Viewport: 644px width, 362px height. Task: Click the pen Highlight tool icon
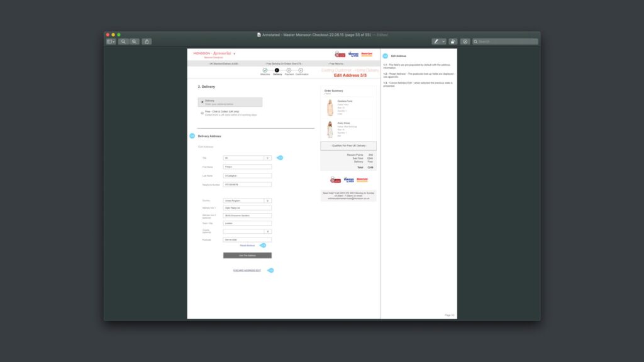click(436, 41)
